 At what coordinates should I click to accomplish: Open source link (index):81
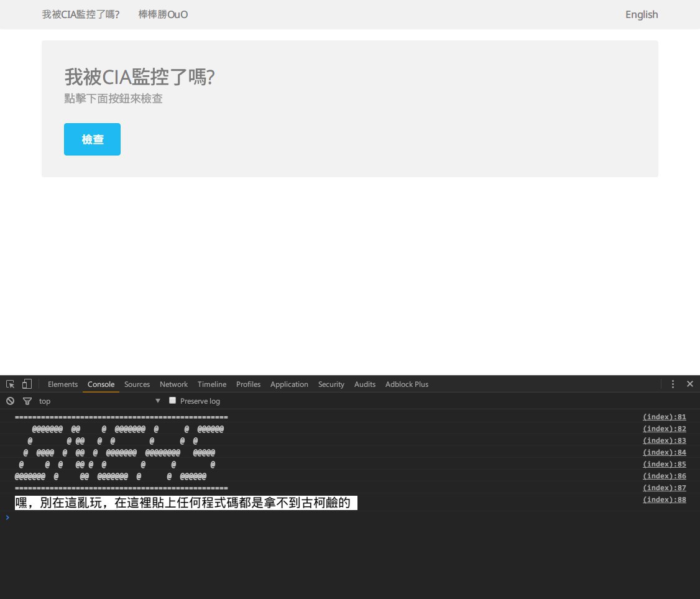coord(665,417)
